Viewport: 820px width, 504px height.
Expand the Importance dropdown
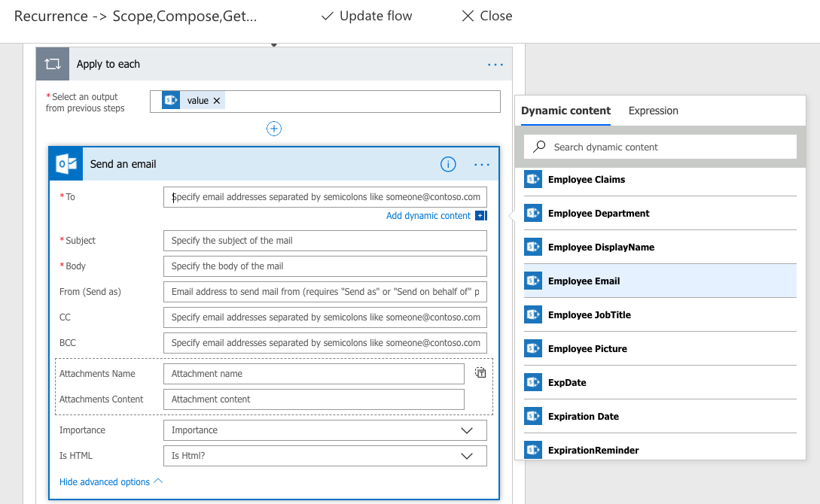467,430
